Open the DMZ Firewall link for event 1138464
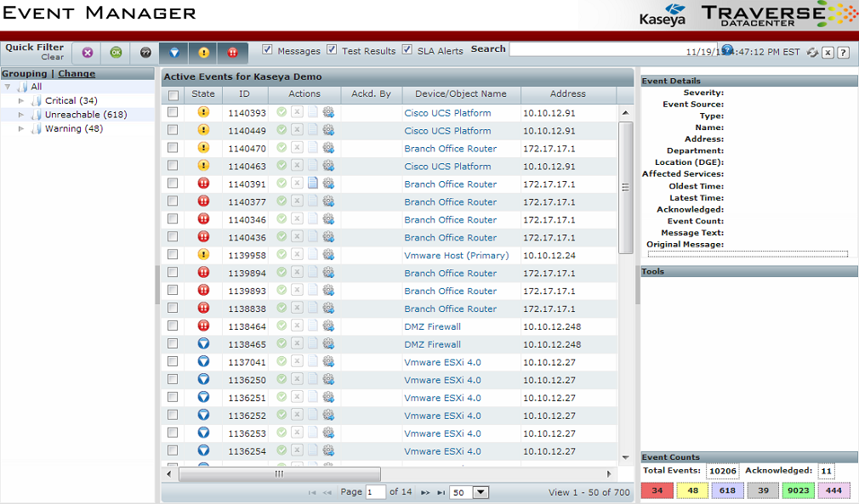This screenshot has height=504, width=859. 432,326
